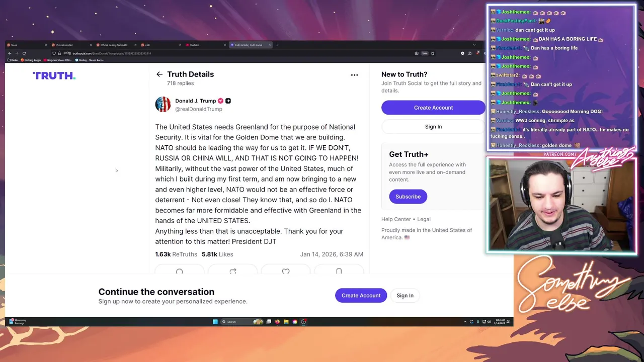Open the Nothing Burger bookmark

31,60
